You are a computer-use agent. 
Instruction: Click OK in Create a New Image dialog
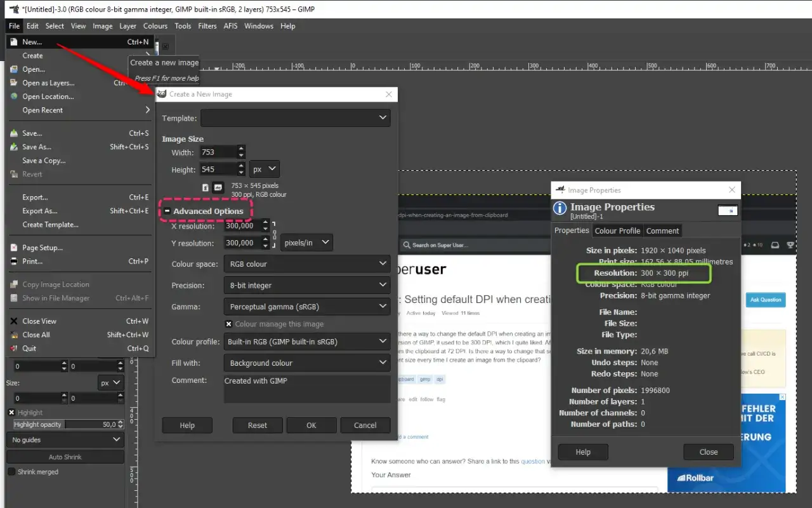tap(311, 425)
